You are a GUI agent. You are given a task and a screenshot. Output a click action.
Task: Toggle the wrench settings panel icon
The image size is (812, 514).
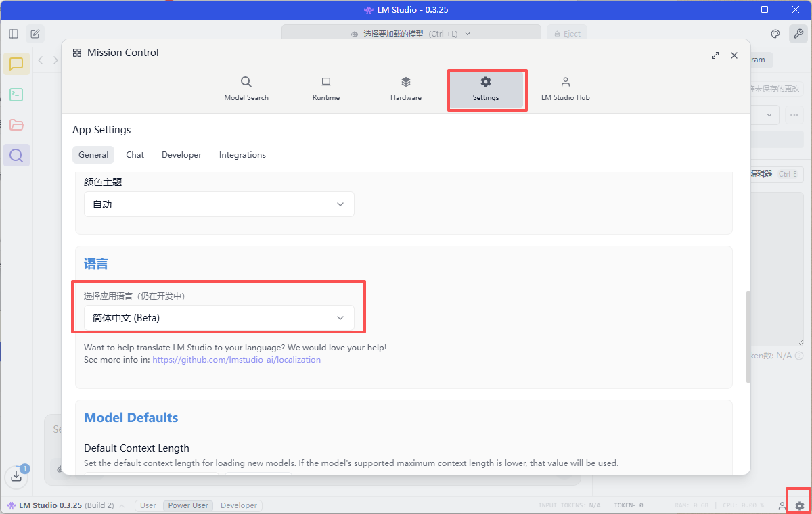click(x=798, y=34)
